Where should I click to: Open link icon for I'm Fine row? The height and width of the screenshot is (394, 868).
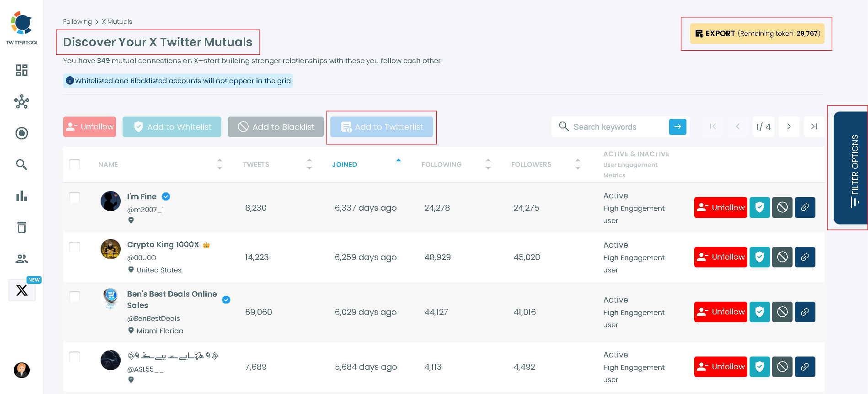pyautogui.click(x=805, y=208)
